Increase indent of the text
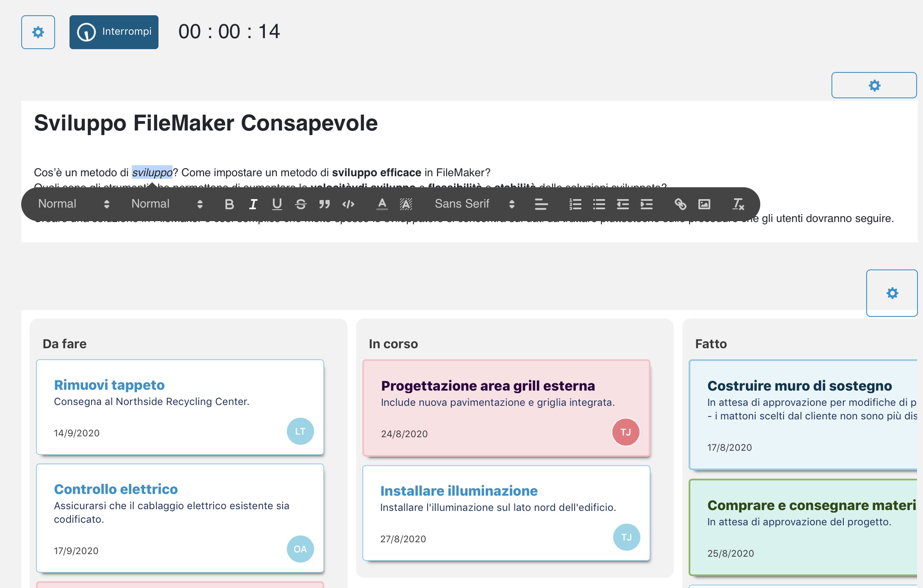Screen dimensions: 923x588 tap(646, 204)
